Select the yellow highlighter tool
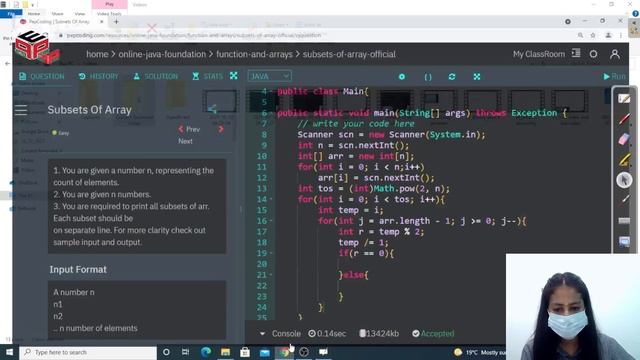The height and width of the screenshot is (360, 640). tap(624, 160)
